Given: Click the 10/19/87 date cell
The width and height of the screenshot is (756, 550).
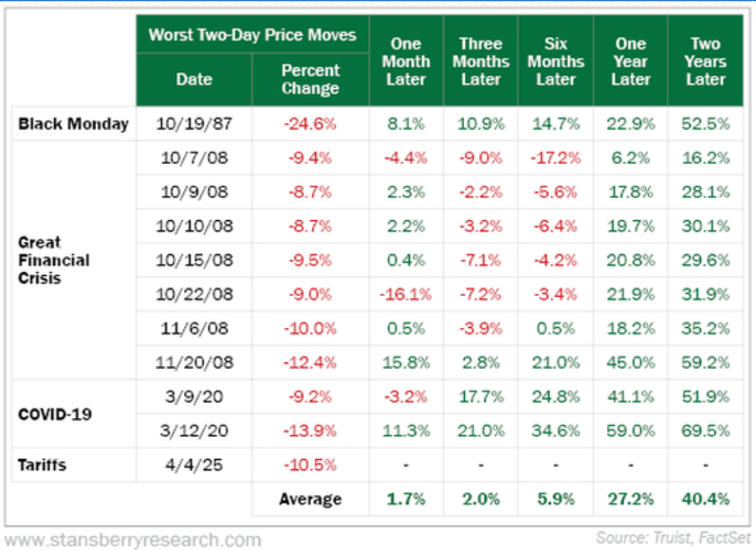Looking at the screenshot, I should pyautogui.click(x=194, y=123).
